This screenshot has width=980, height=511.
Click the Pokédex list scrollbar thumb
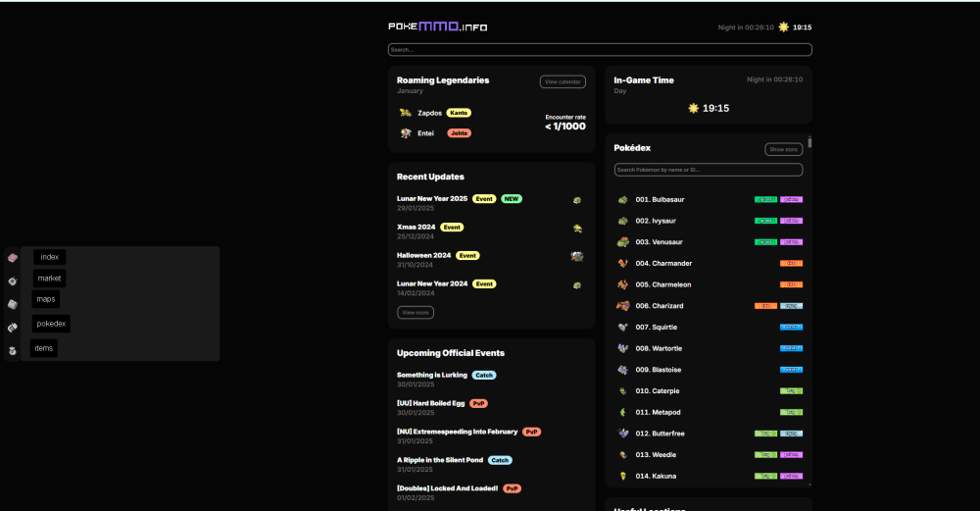pos(810,142)
